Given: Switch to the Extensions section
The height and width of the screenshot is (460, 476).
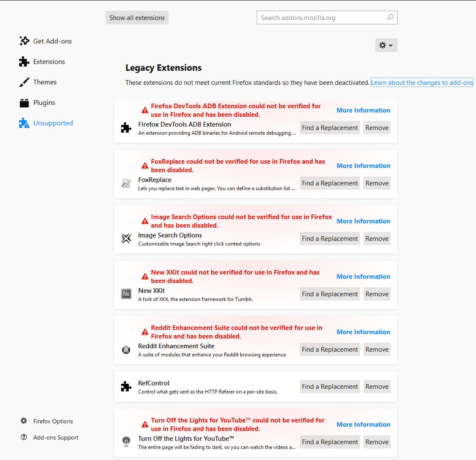Looking at the screenshot, I should [49, 61].
